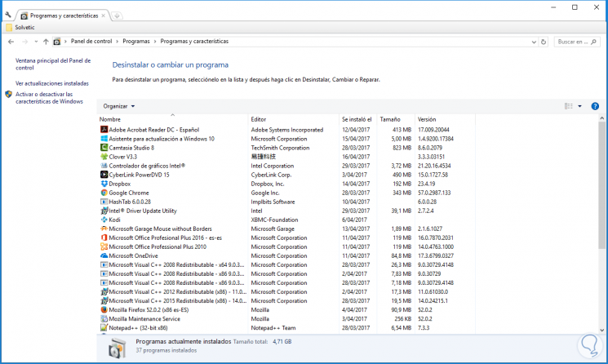The image size is (608, 364).
Task: Click the Camtasia Studio 8 icon
Action: click(104, 147)
